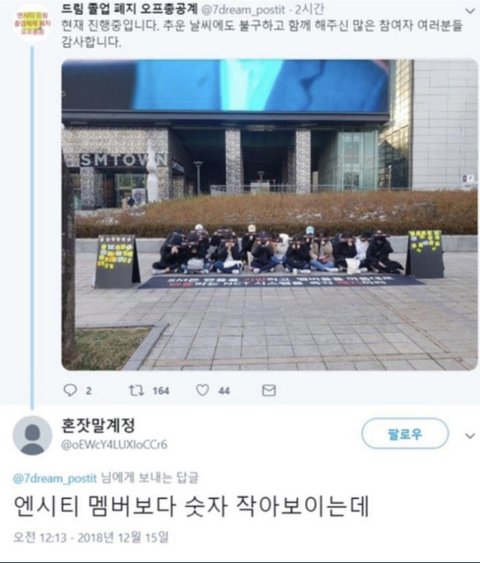
Task: Open the 7dream_postit account profile picture
Action: [x=32, y=24]
